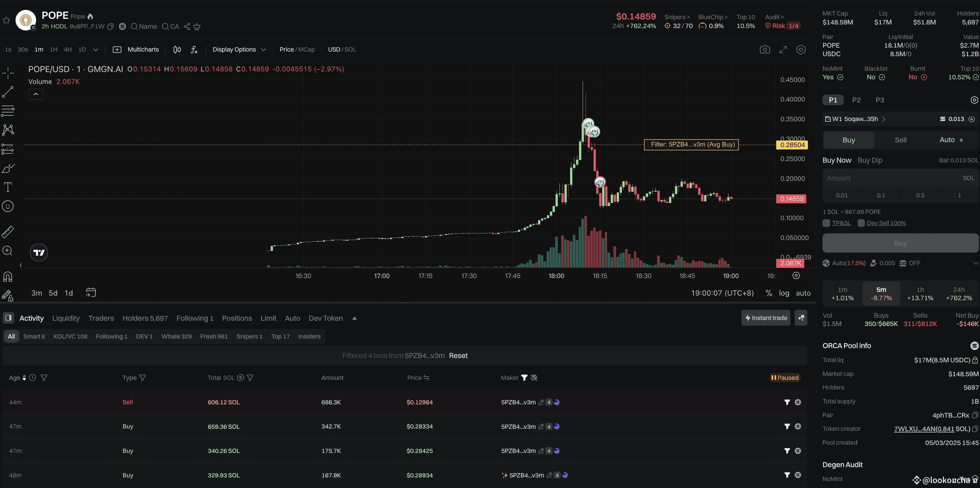Viewport: 980px width, 488px height.
Task: Select the trend line drawing tool
Action: pos(8,92)
